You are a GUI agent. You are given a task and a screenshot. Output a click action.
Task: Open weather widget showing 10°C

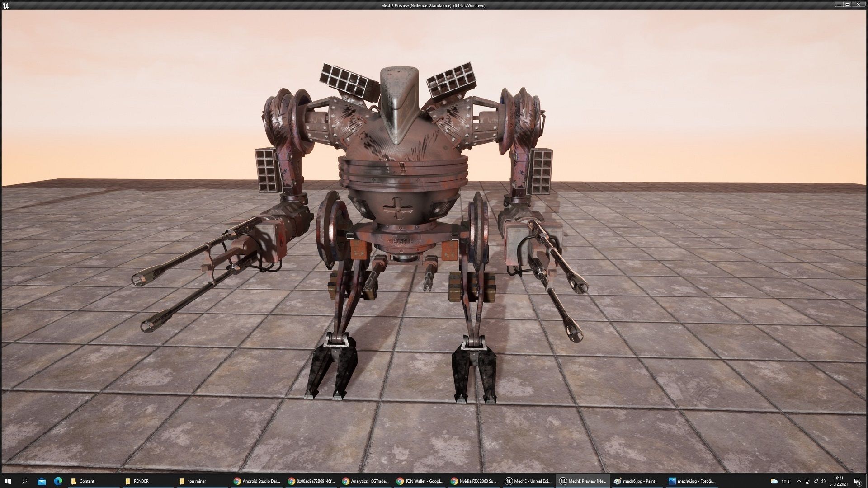click(781, 481)
